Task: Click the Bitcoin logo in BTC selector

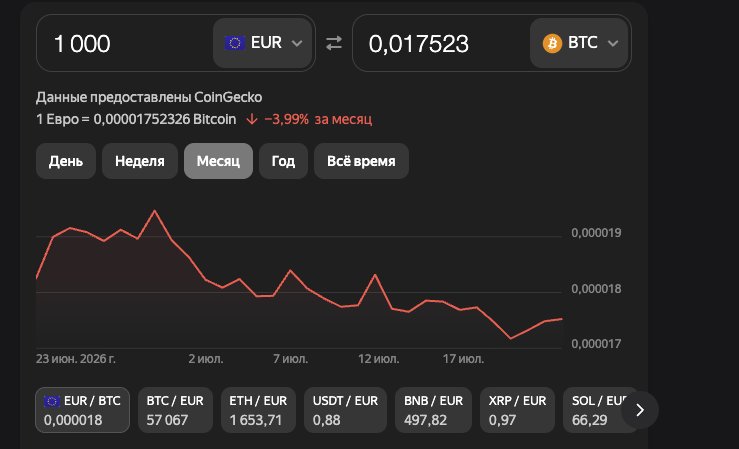Action: (552, 43)
